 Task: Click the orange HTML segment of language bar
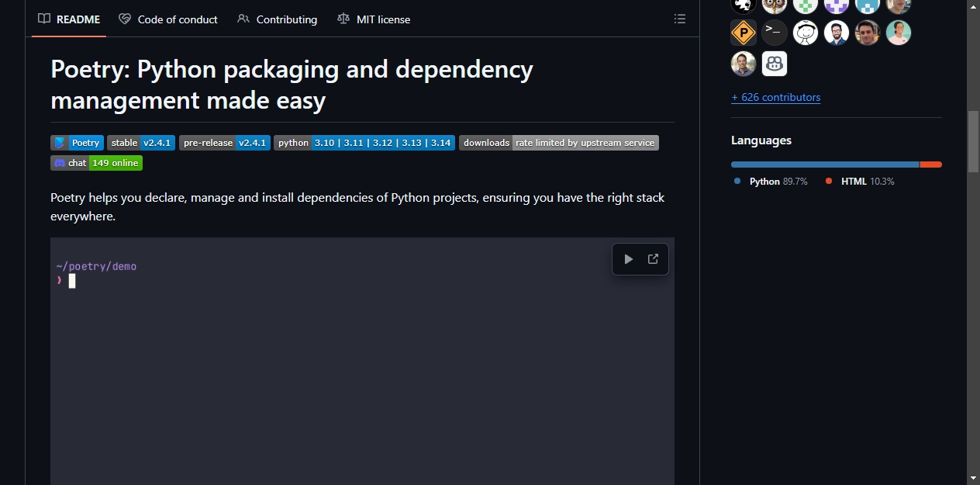pos(930,165)
